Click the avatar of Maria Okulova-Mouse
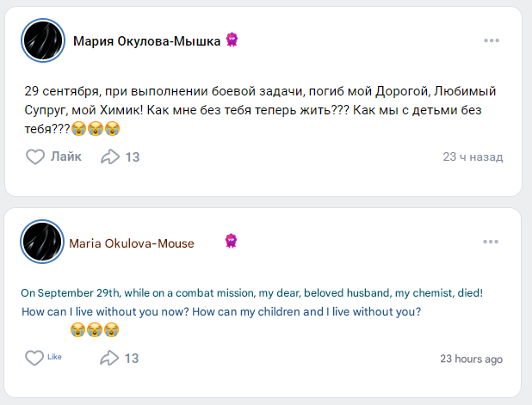Image resolution: width=532 pixels, height=405 pixels. pyautogui.click(x=42, y=242)
